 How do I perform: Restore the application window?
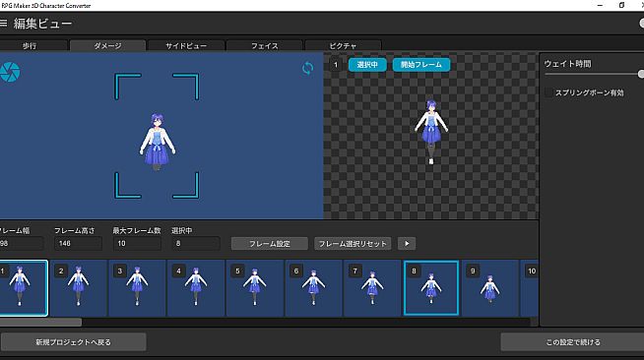(x=621, y=5)
